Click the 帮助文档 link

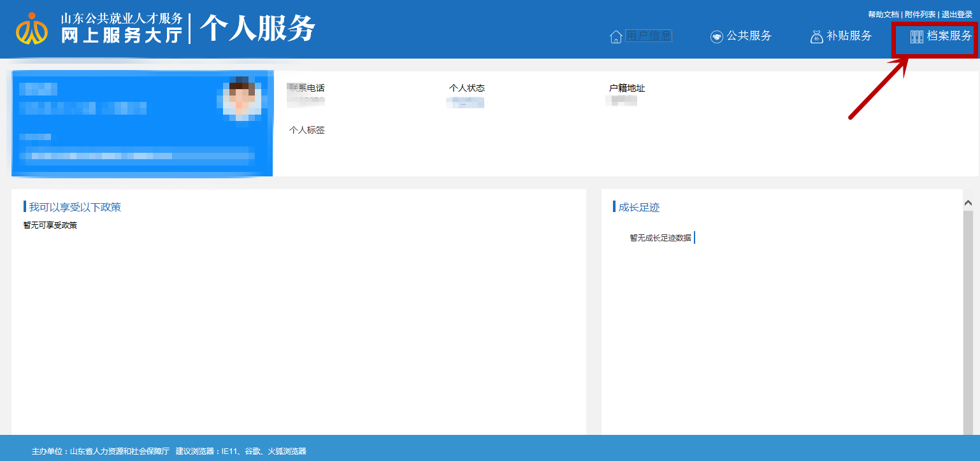click(x=883, y=15)
